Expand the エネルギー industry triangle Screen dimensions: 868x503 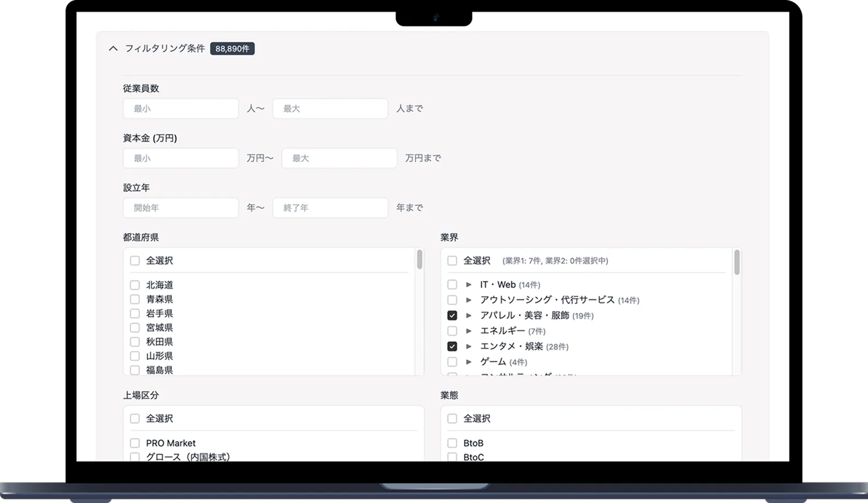(x=468, y=331)
